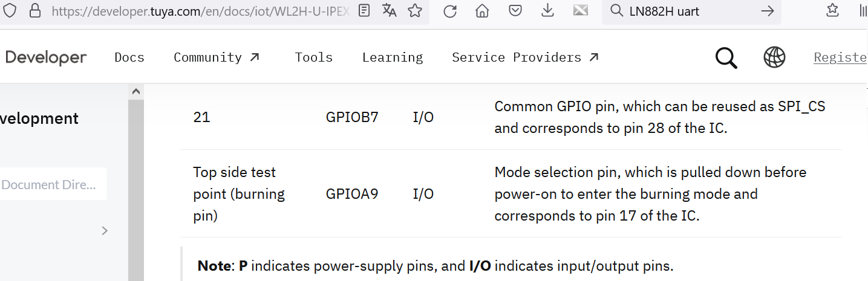Open the Pocket save icon
This screenshot has width=868, height=281.
pyautogui.click(x=515, y=11)
